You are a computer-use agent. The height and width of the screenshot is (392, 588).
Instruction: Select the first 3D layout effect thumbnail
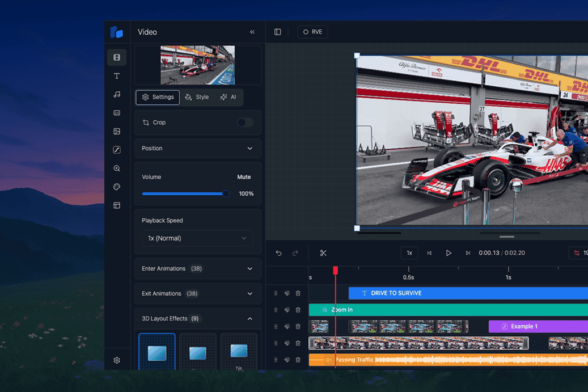point(156,352)
